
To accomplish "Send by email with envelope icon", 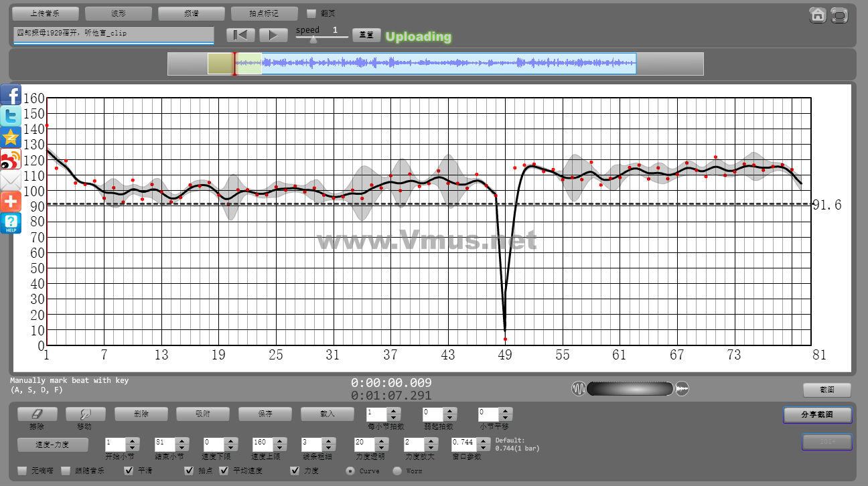I will coord(11,181).
